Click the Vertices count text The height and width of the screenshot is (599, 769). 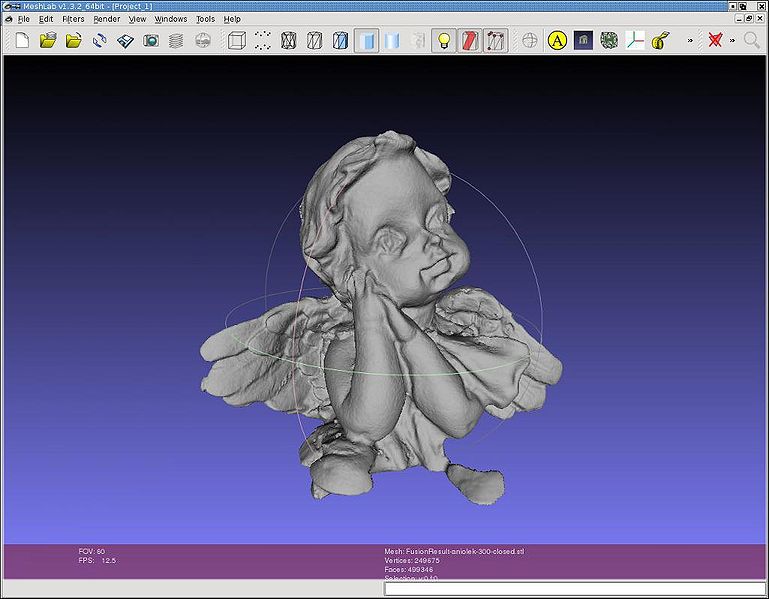(x=412, y=561)
